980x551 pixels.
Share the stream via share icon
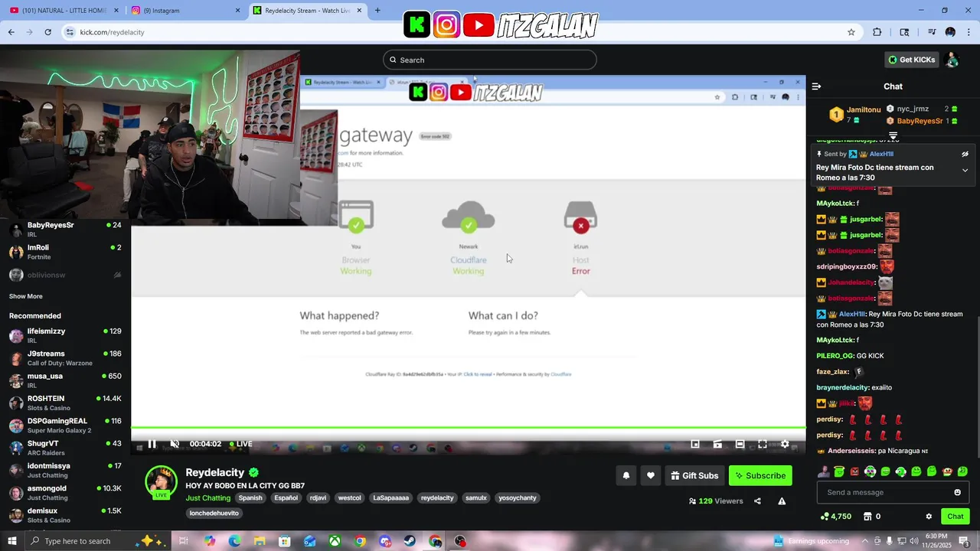click(757, 501)
